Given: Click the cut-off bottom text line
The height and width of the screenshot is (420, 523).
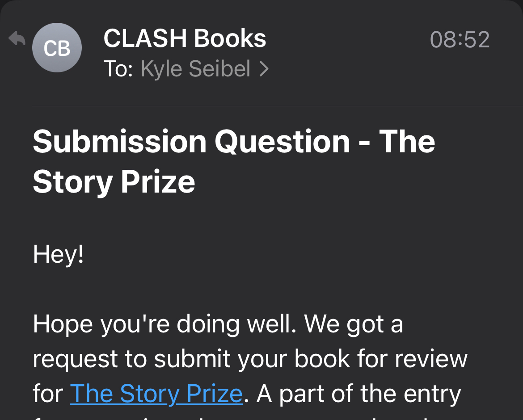Looking at the screenshot, I should pyautogui.click(x=224, y=416).
